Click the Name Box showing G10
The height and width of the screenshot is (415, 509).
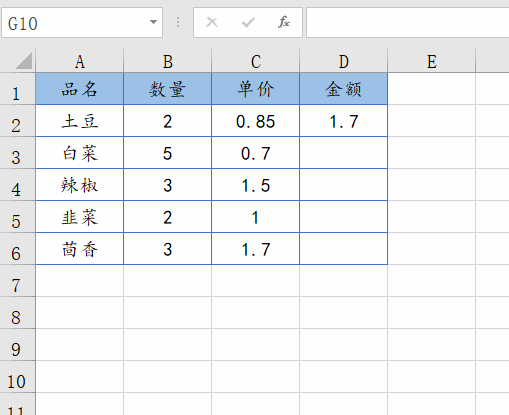[x=82, y=22]
